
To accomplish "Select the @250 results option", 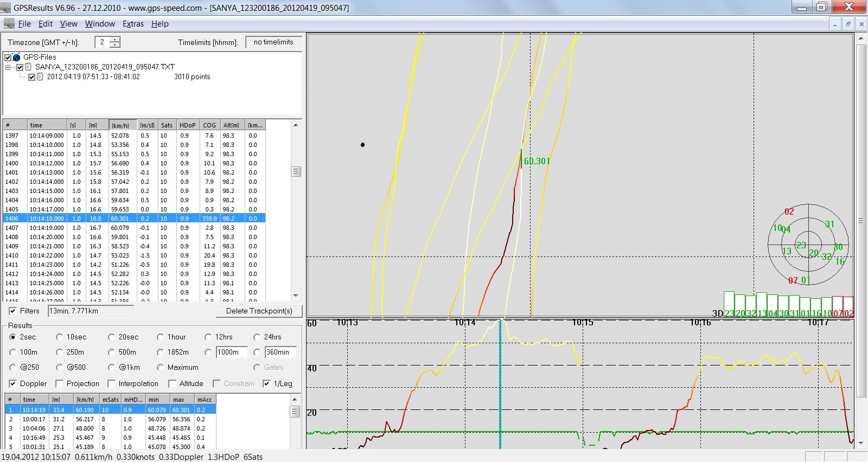I will pos(12,367).
